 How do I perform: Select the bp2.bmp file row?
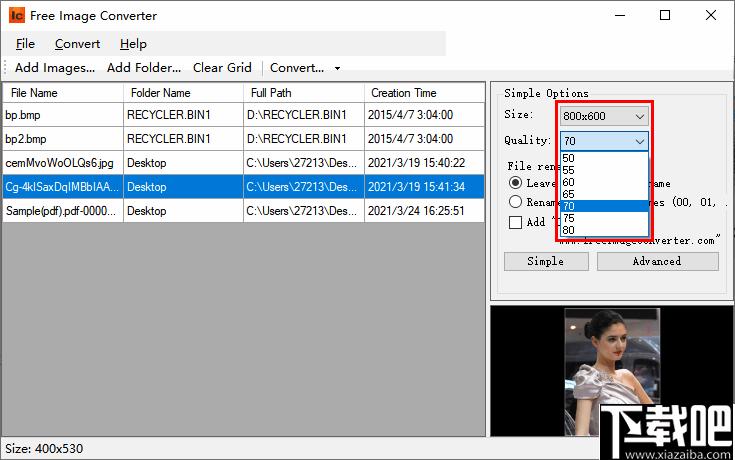(60, 138)
